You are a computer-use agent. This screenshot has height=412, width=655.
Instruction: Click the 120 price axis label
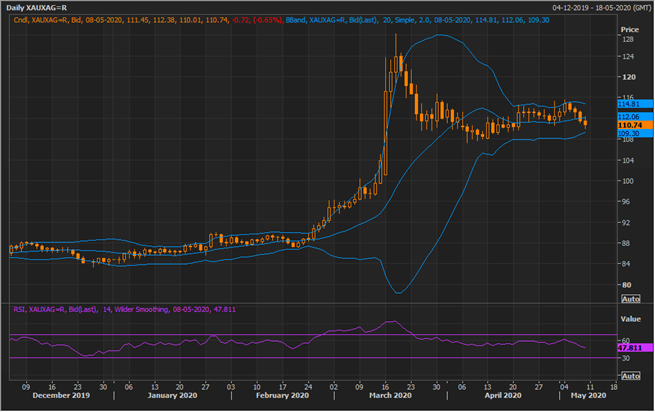629,77
